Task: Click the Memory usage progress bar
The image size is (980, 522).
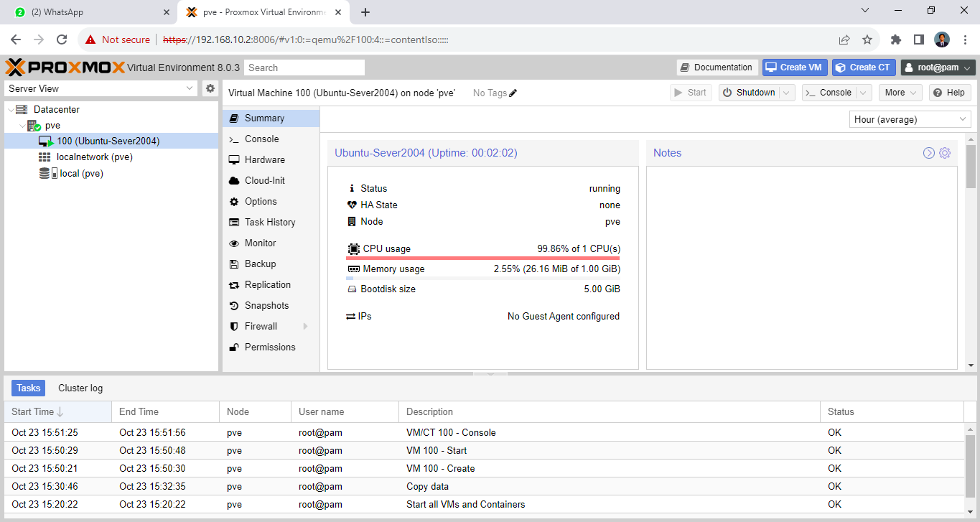Action: point(482,278)
